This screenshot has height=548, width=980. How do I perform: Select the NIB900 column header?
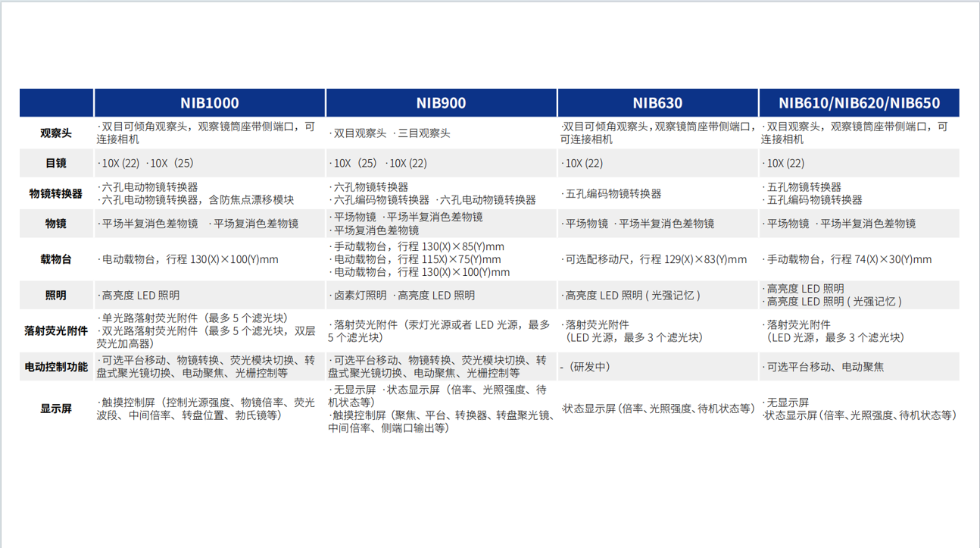441,102
